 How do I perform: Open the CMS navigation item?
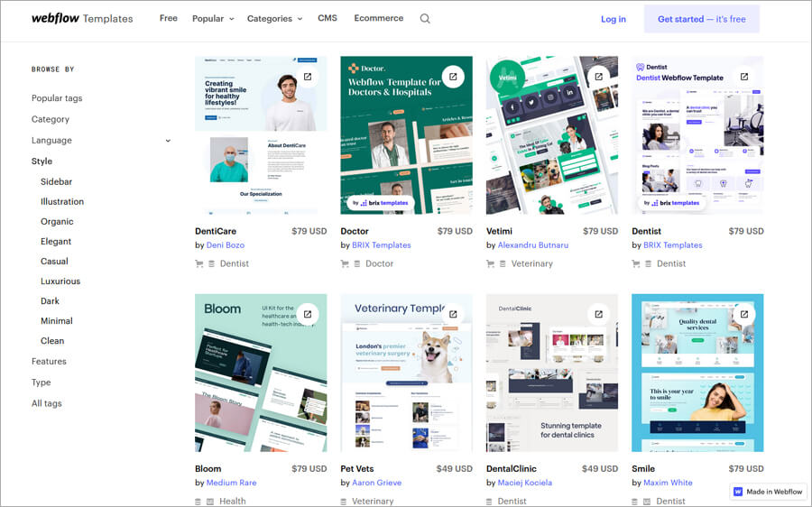[328, 18]
